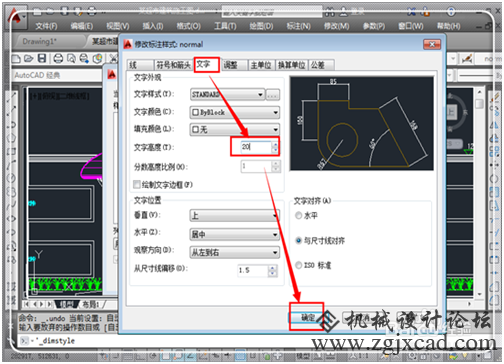The width and height of the screenshot is (504, 364).
Task: Click the New drawing icon
Action: coord(16,59)
